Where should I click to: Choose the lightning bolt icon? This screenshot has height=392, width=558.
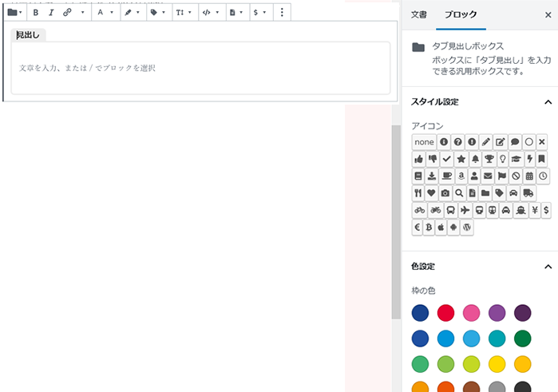point(529,159)
